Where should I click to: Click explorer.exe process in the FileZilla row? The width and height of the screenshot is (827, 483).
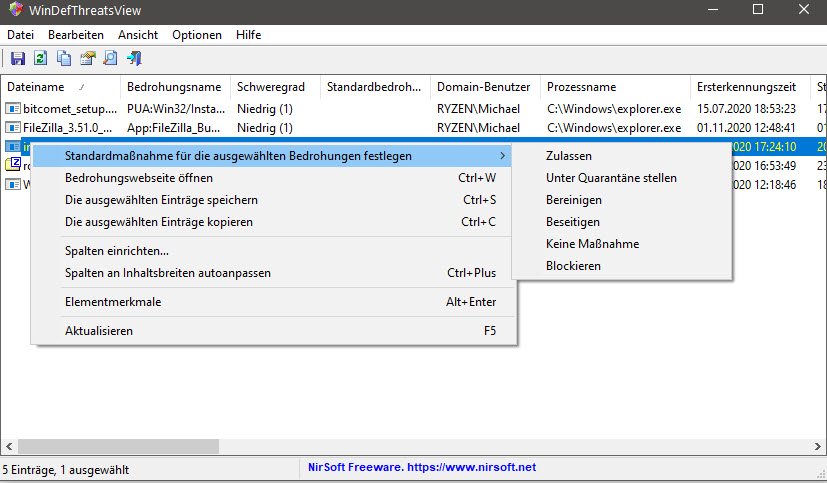point(614,128)
